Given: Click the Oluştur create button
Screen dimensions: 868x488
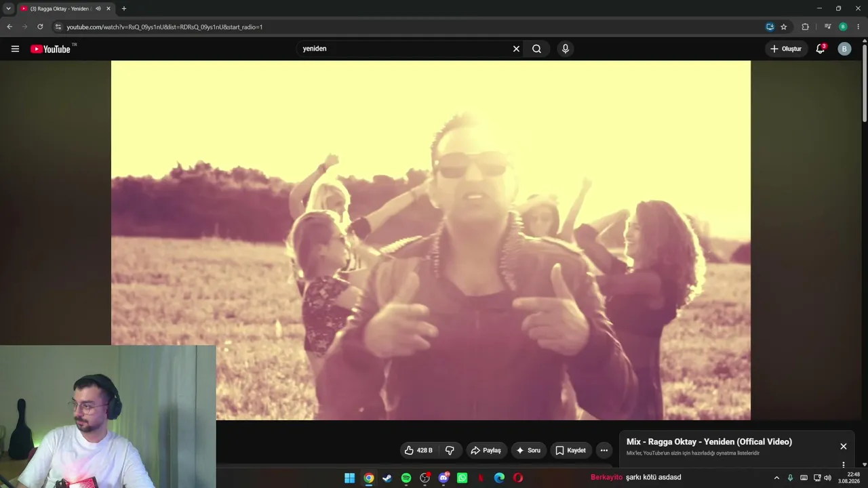Looking at the screenshot, I should coord(787,49).
